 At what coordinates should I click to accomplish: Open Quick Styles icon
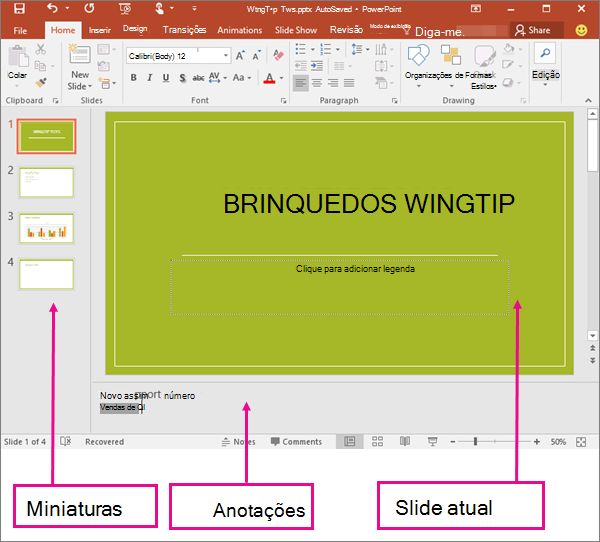tap(484, 56)
